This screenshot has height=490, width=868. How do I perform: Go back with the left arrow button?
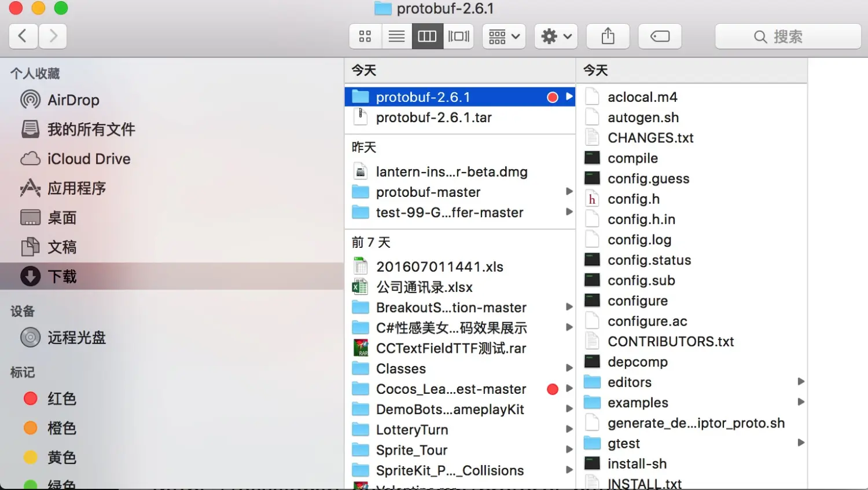click(24, 36)
